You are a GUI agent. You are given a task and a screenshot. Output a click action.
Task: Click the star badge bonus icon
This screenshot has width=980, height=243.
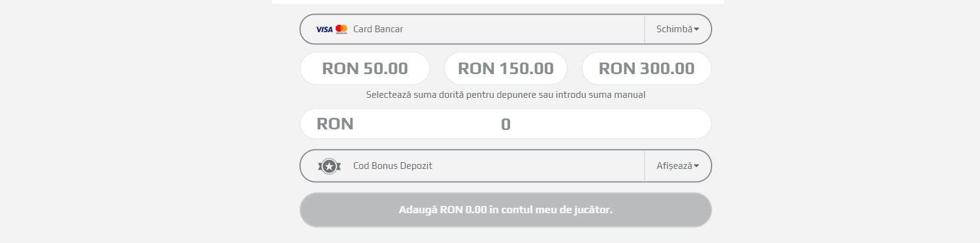click(x=329, y=166)
